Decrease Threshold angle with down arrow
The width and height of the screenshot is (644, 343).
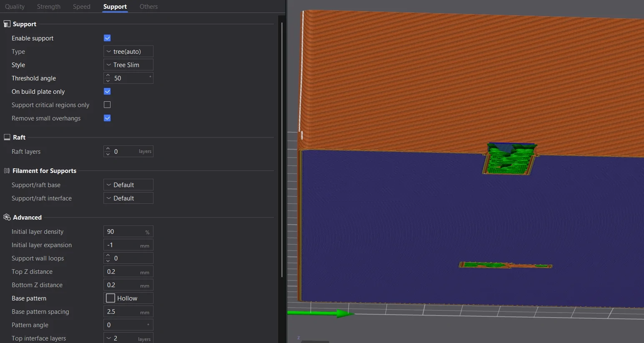(108, 81)
